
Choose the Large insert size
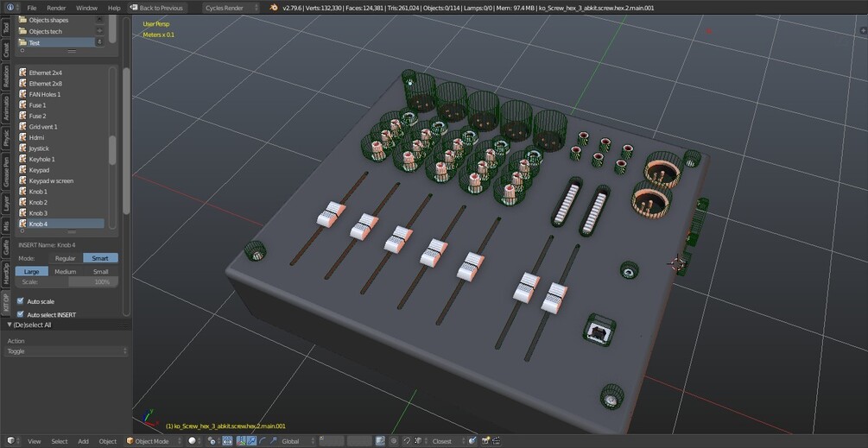(32, 272)
